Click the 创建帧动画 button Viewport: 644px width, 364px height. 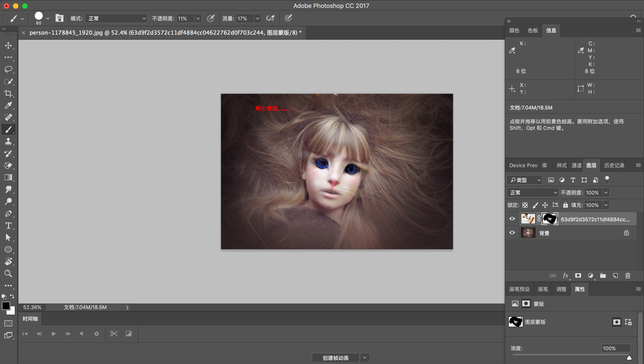(336, 358)
